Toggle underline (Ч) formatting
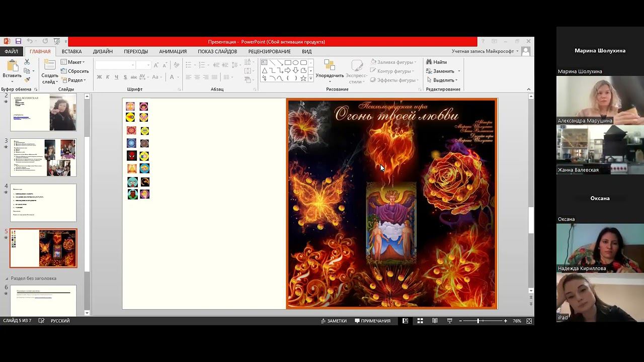The height and width of the screenshot is (362, 644). [116, 77]
